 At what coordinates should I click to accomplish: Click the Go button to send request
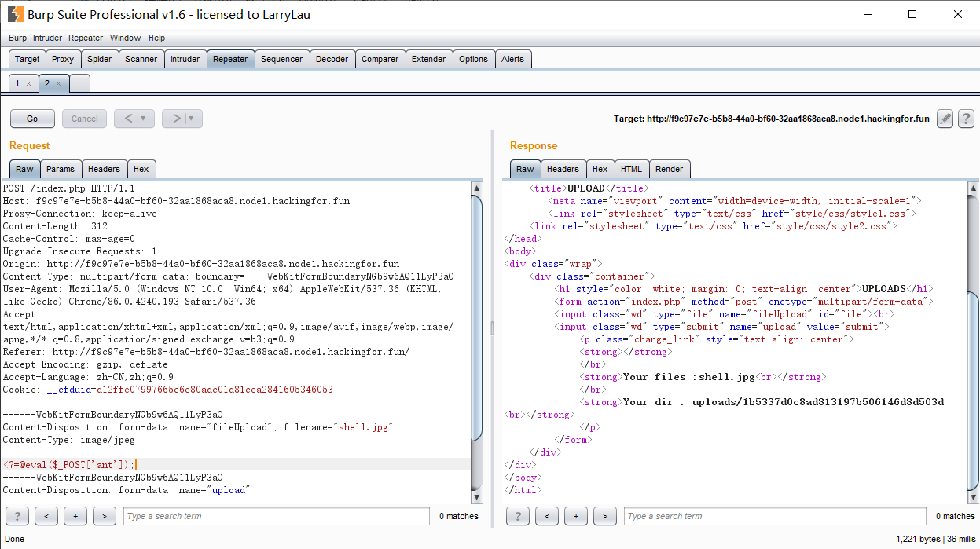[32, 119]
